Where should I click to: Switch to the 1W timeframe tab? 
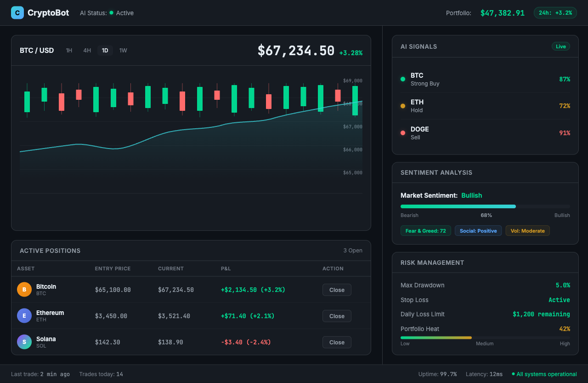click(x=123, y=51)
